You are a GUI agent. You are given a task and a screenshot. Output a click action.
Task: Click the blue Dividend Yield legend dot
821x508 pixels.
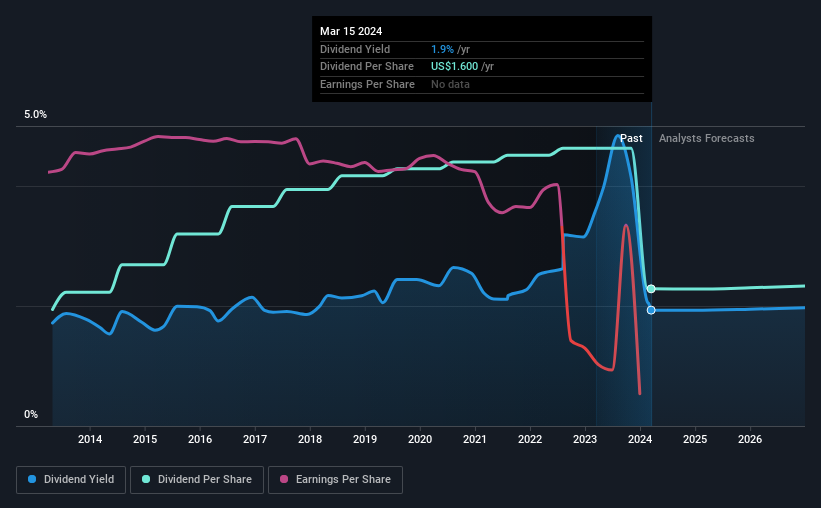[x=32, y=479]
